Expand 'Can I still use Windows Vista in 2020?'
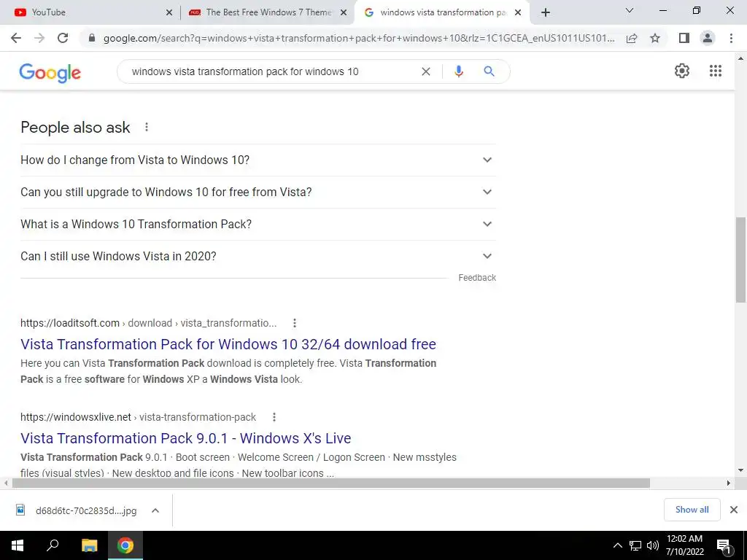747x560 pixels. pos(258,256)
